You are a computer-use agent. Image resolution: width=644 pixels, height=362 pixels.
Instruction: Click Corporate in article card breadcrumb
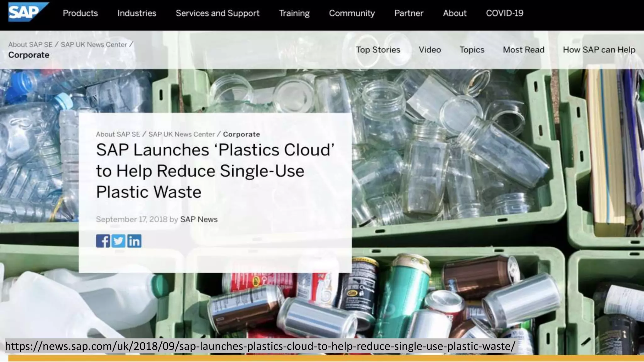241,134
